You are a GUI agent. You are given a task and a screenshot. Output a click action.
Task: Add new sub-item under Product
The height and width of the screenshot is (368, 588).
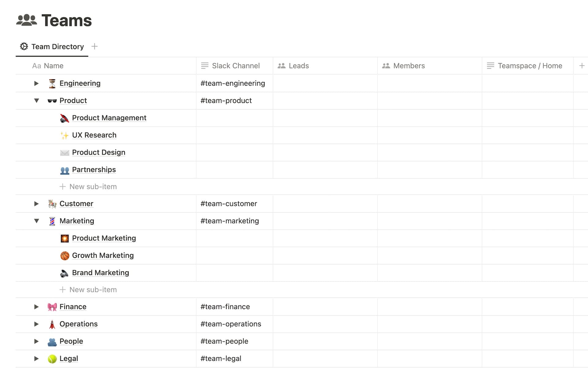coord(88,187)
